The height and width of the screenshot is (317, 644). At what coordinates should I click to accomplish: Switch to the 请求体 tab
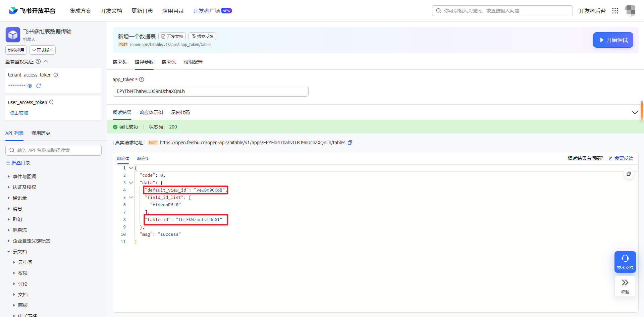point(169,62)
